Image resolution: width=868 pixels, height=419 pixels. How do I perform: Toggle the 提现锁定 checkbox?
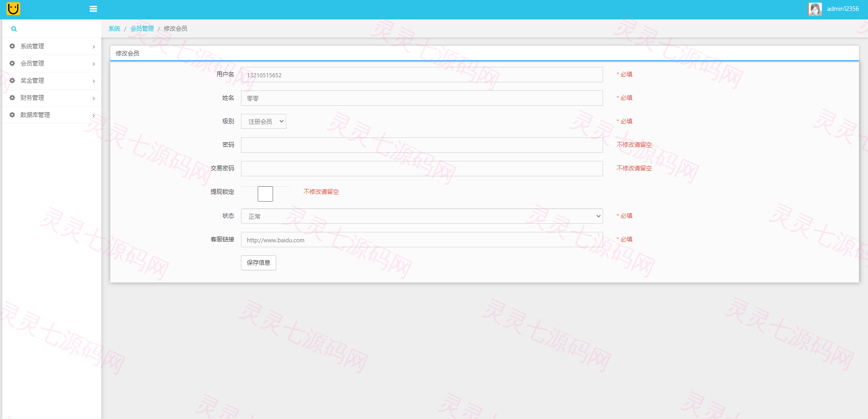pyautogui.click(x=265, y=194)
